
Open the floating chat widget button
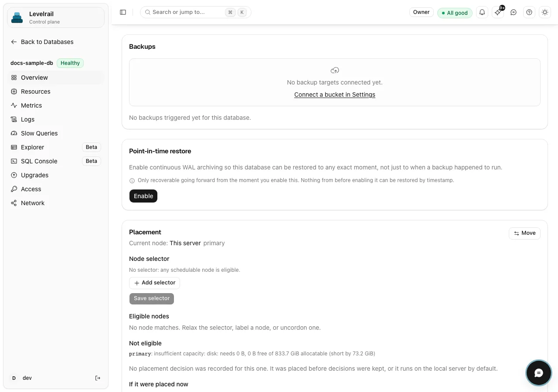pos(539,373)
